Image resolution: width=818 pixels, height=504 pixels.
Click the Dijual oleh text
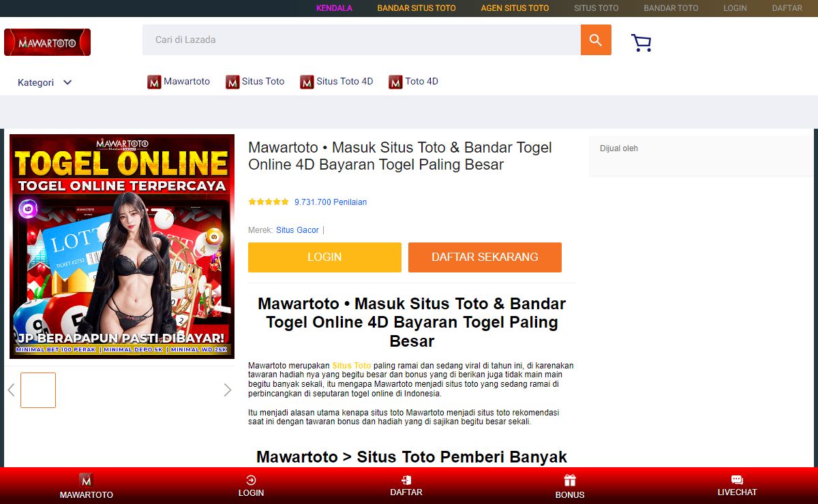(x=619, y=148)
